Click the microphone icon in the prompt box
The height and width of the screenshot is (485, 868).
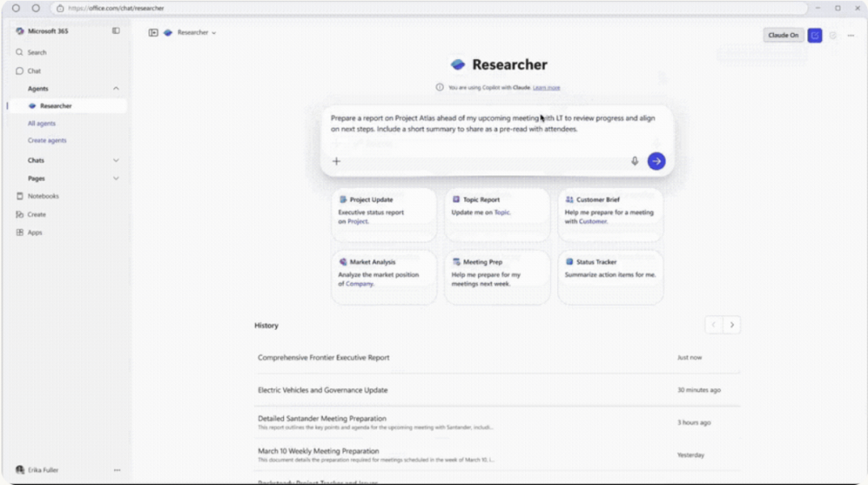click(x=633, y=161)
